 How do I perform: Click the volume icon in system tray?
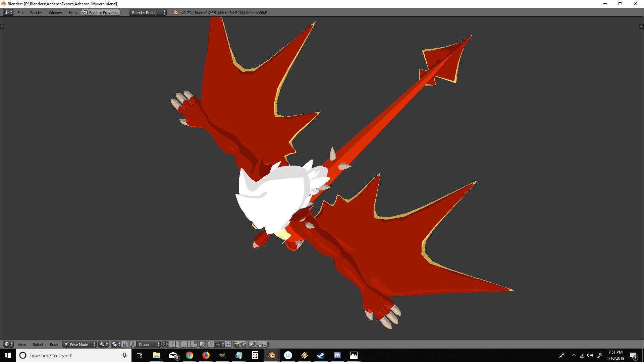(x=590, y=355)
